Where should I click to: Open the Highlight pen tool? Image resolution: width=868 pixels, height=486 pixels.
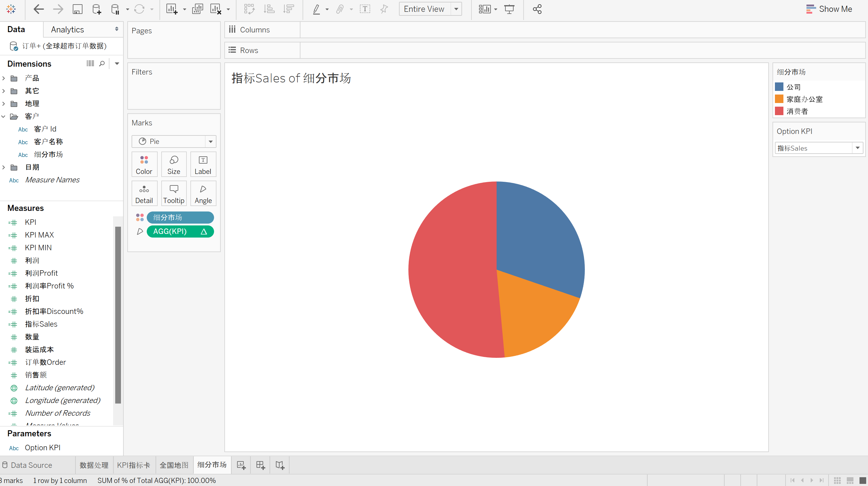[x=316, y=9]
